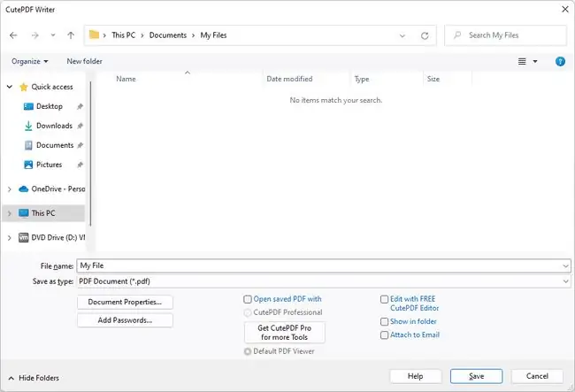Click the Help button
Viewport: 575px width, 392px height.
416,376
